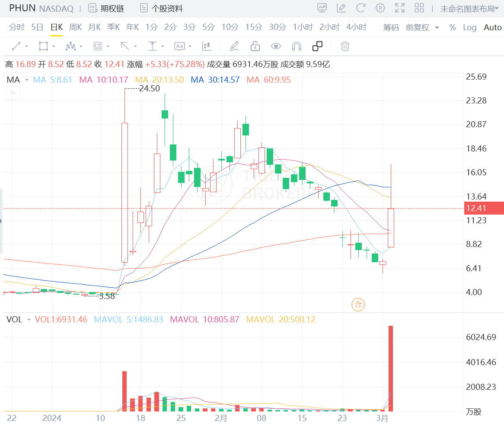
Task: Switch to the 月K monthly tab
Action: [x=95, y=27]
